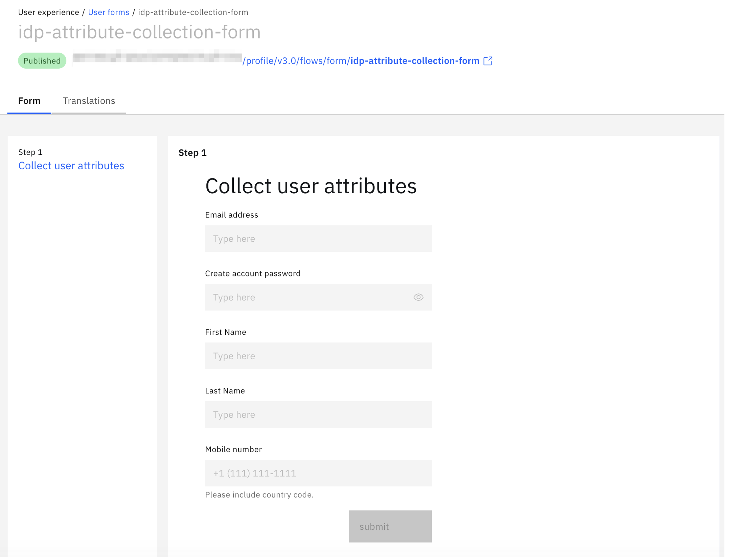Click into the First Name field
The height and width of the screenshot is (560, 729).
pos(318,356)
